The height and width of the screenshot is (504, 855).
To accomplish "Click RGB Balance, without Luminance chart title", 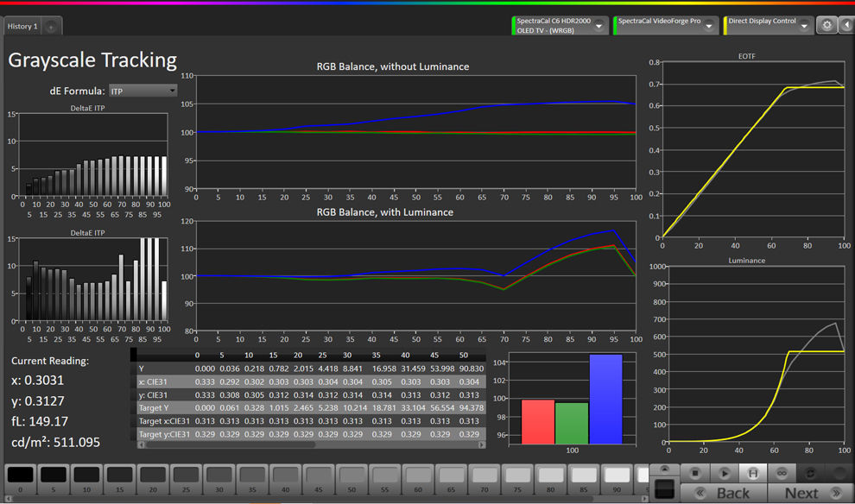I will (393, 66).
